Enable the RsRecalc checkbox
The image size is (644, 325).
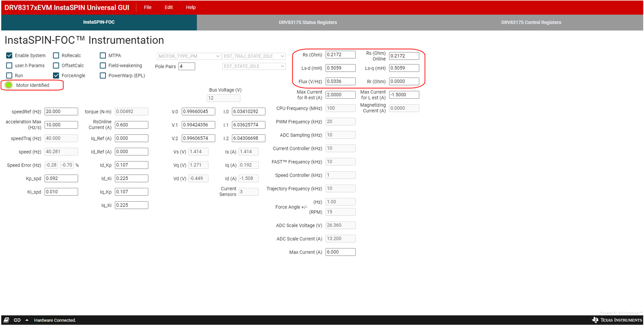click(x=56, y=55)
